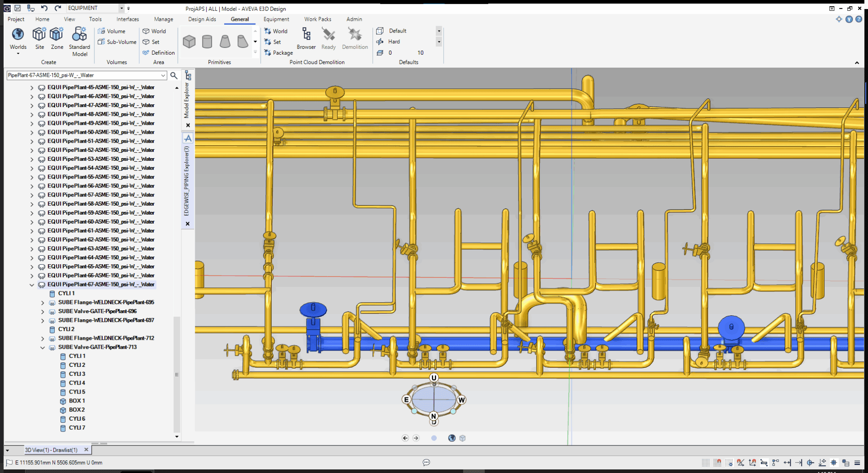The image size is (868, 473).
Task: Click the Point Cloud Set button
Action: click(x=273, y=42)
